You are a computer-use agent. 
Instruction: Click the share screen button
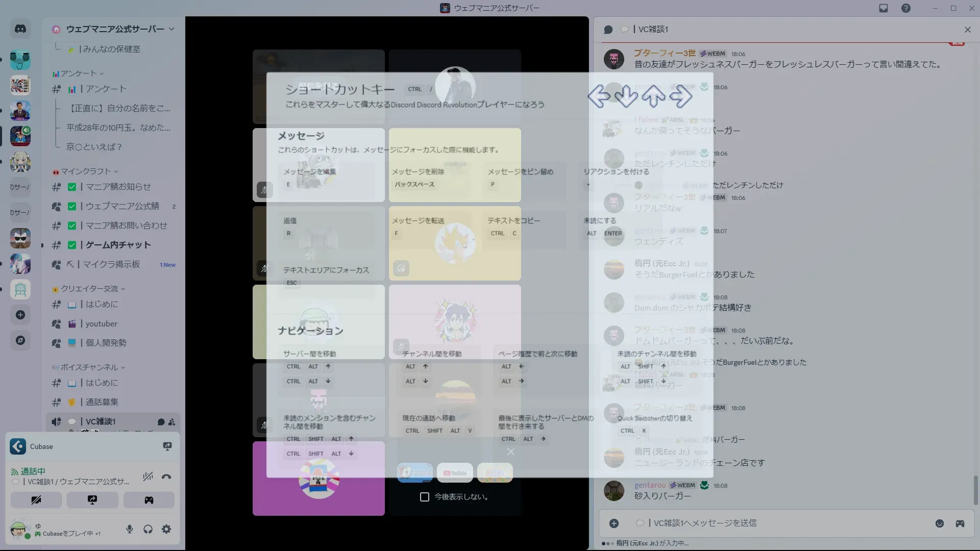click(x=92, y=500)
